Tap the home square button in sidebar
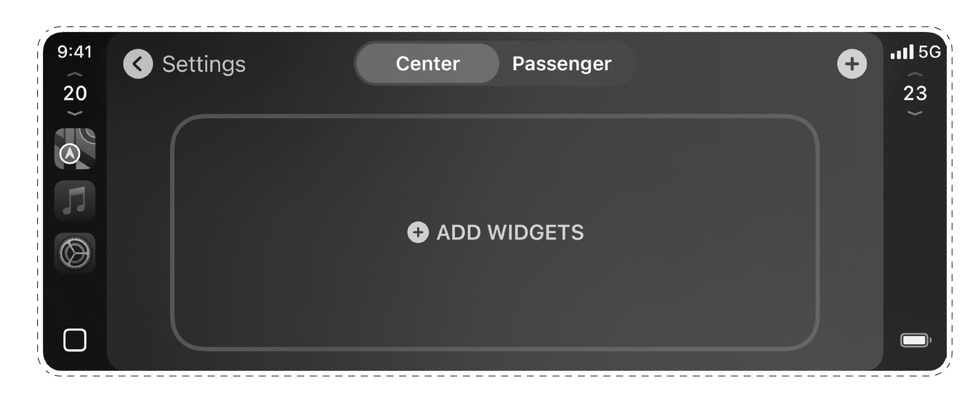The width and height of the screenshot is (980, 403). pyautogui.click(x=75, y=340)
